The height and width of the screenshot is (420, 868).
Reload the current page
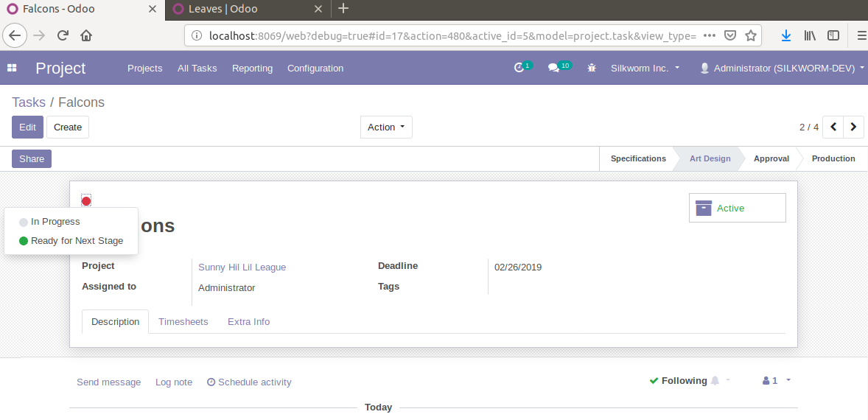(x=63, y=35)
